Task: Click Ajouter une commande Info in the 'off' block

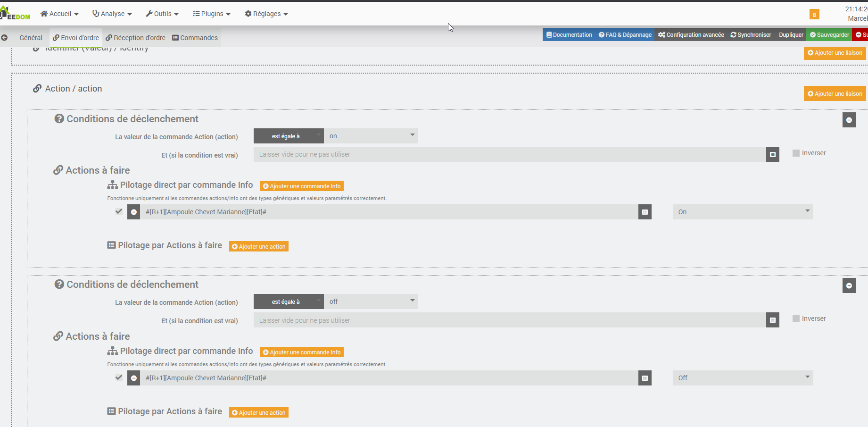Action: pos(302,352)
